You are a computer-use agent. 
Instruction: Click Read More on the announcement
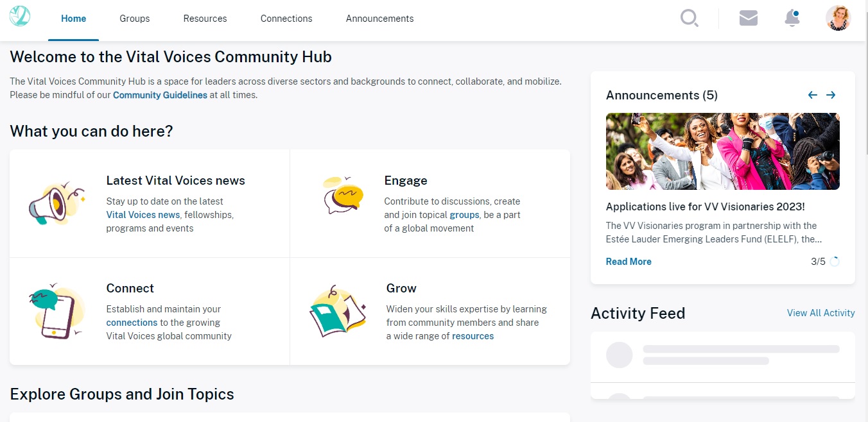[629, 262]
